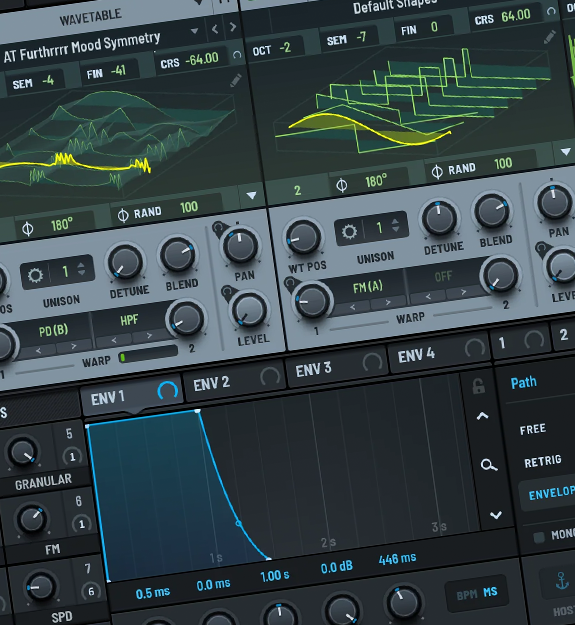Click next arrow under PD (B)

74,346
